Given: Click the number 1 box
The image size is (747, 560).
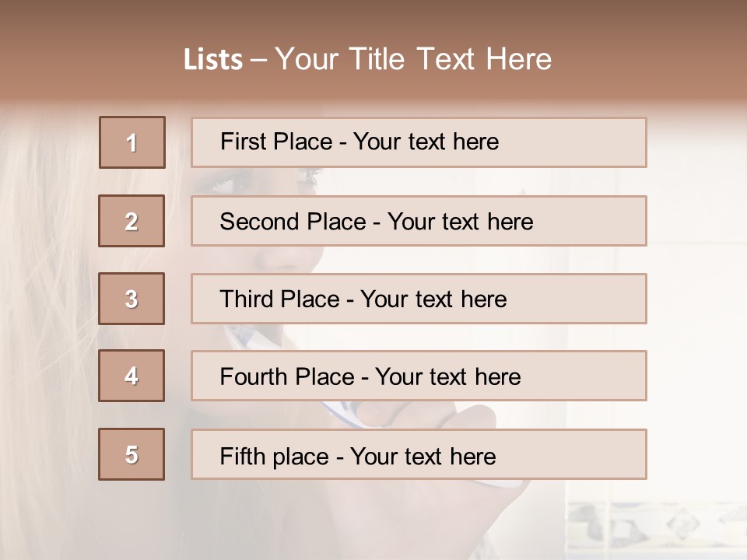Looking at the screenshot, I should 132,142.
